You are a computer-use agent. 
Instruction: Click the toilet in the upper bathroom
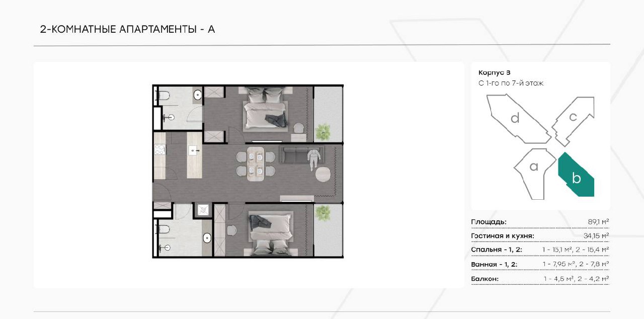163,94
